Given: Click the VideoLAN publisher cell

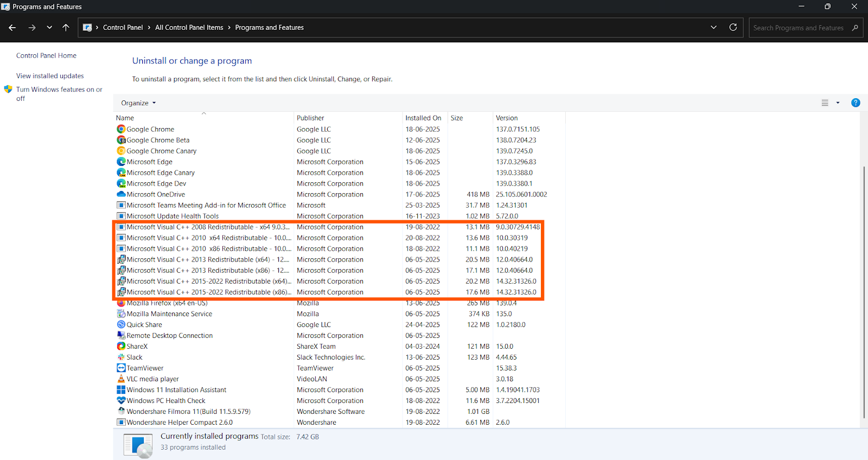Looking at the screenshot, I should [312, 379].
